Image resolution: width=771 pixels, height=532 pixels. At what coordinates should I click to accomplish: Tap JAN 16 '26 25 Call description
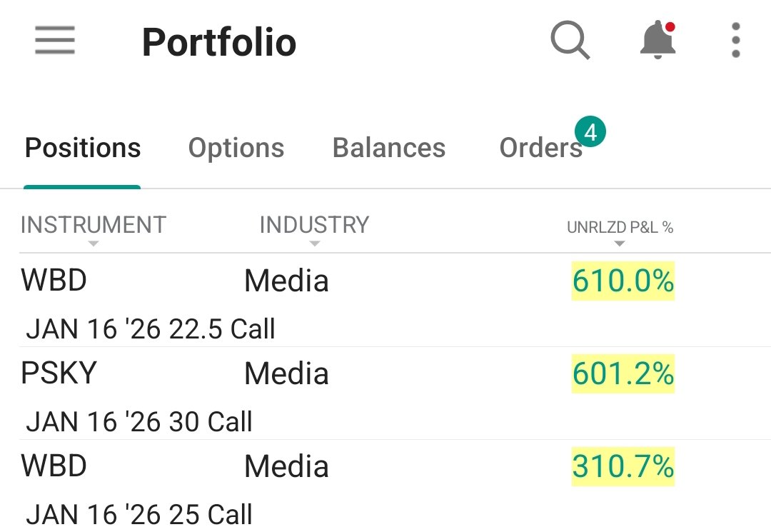139,514
